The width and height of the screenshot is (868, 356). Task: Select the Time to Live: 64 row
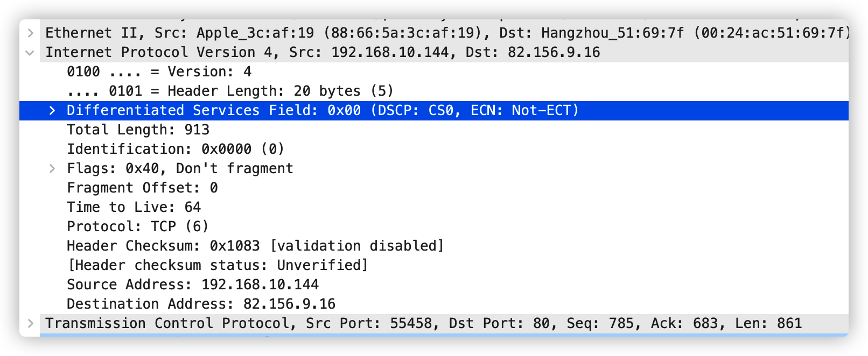pyautogui.click(x=134, y=207)
